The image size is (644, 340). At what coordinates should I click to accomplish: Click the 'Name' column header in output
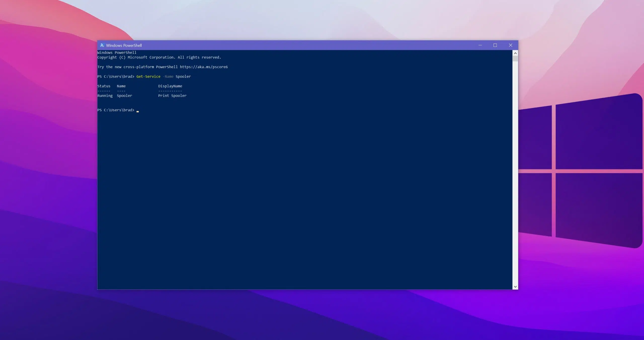point(121,86)
